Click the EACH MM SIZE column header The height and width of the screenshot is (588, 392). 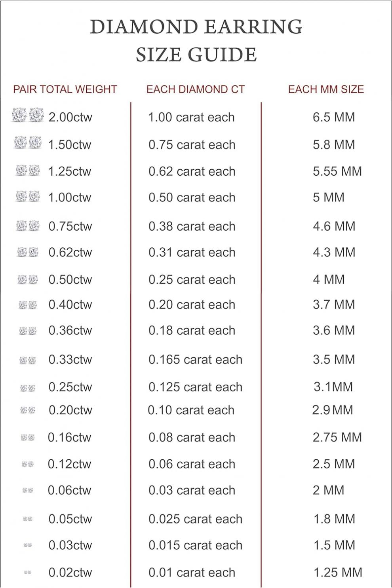[326, 89]
